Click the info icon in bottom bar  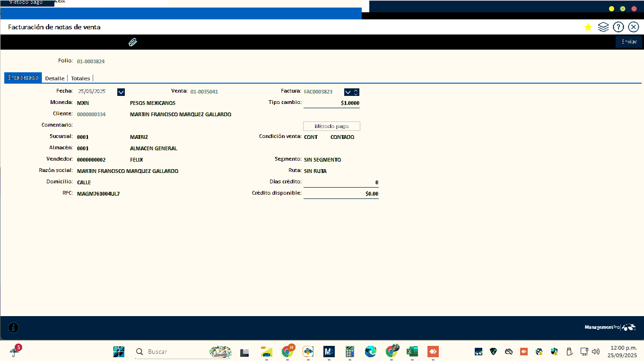(x=14, y=327)
